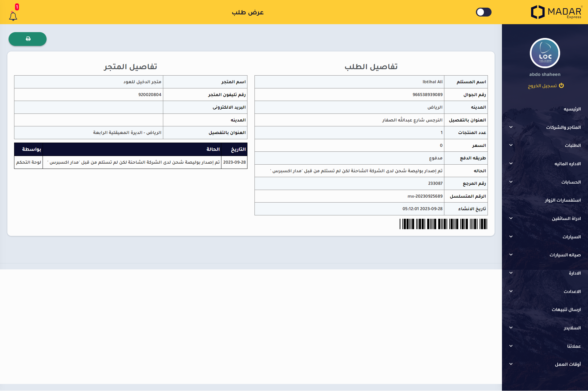Screen dimensions: 588x391
Task: Expand صيانه السيارات chevron
Action: pyautogui.click(x=511, y=255)
